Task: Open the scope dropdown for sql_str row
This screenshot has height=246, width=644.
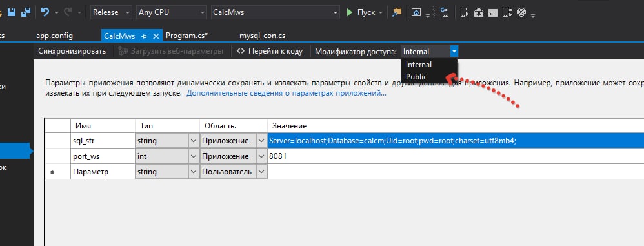Action: 261,141
